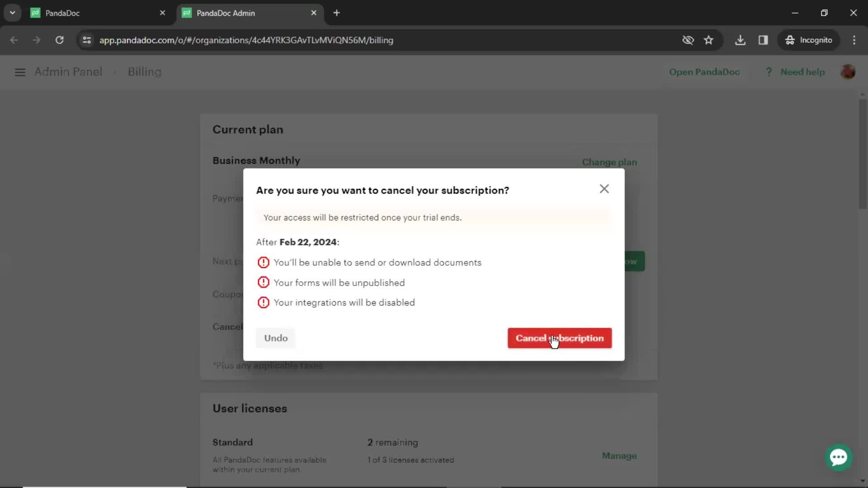Click the 'Your forms will be unpublished' warning
Screen dimensions: 868x488
coord(339,283)
